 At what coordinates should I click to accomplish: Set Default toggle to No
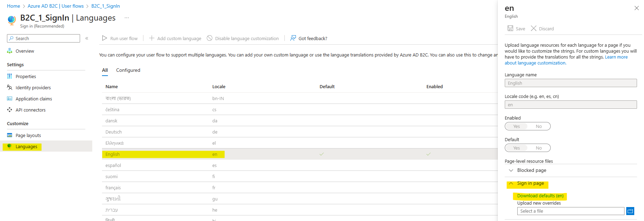pyautogui.click(x=539, y=148)
